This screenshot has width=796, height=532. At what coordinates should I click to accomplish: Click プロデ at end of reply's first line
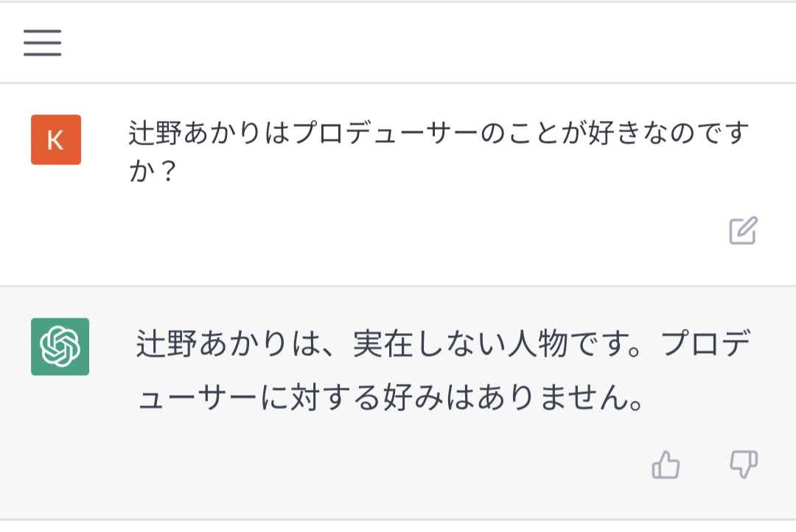tap(705, 343)
